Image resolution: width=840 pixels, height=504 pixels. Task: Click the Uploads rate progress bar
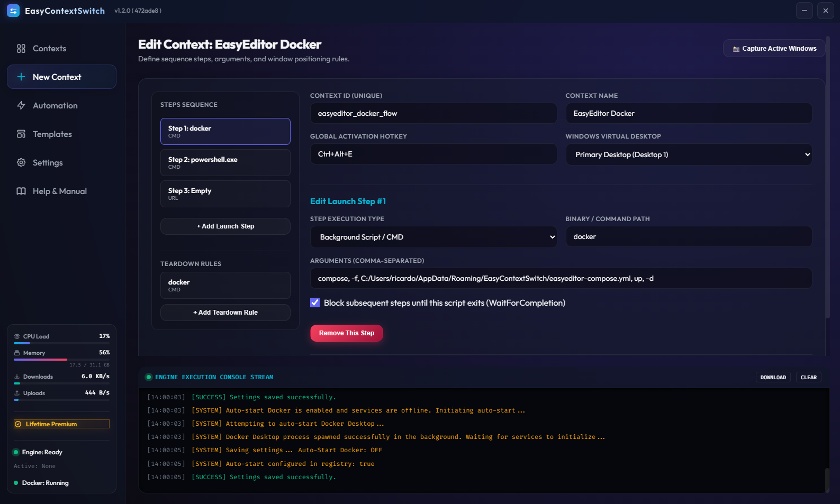[61, 400]
